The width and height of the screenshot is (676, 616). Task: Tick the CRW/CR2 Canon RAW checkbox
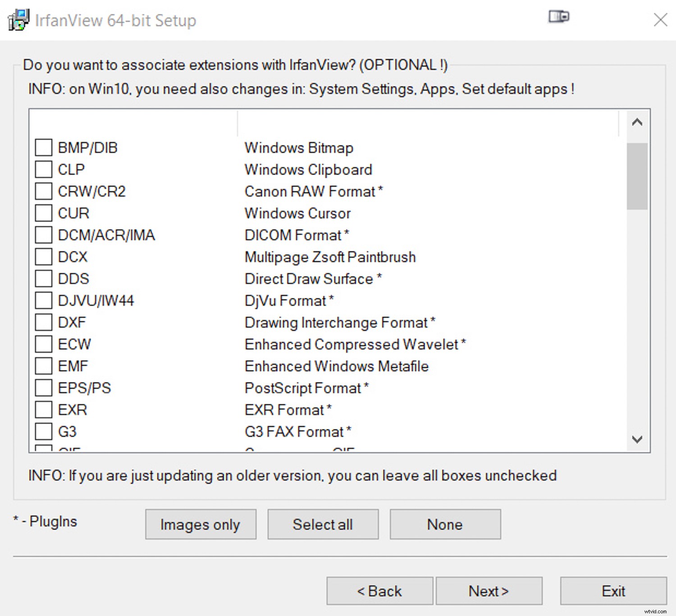(44, 191)
